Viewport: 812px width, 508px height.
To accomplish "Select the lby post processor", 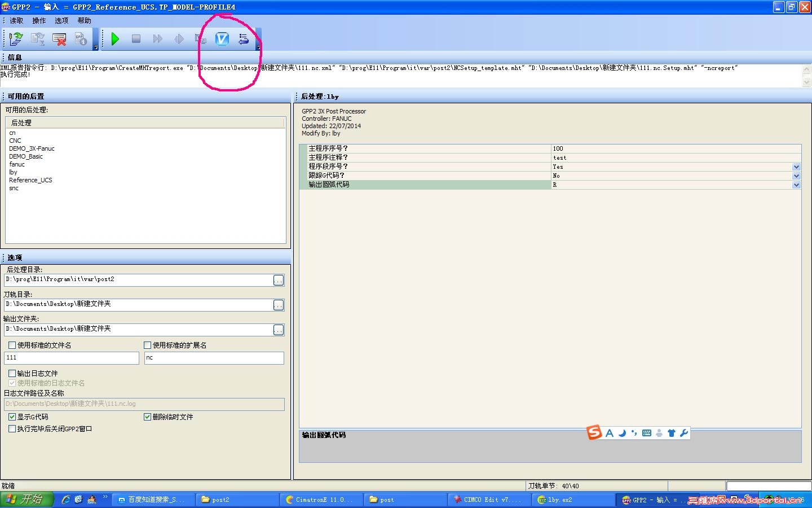I will point(13,172).
